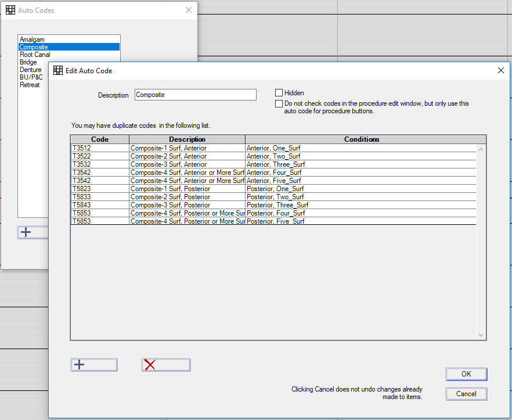Select the T5823 code row

(273, 189)
